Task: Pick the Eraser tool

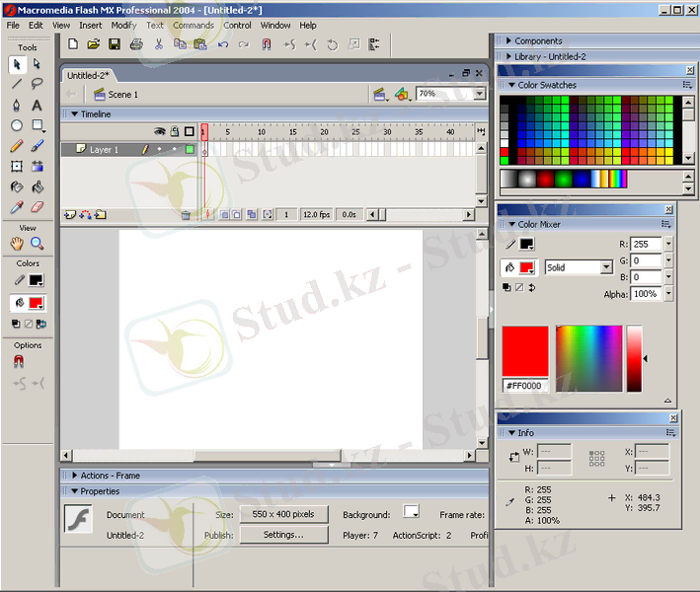Action: click(x=38, y=208)
